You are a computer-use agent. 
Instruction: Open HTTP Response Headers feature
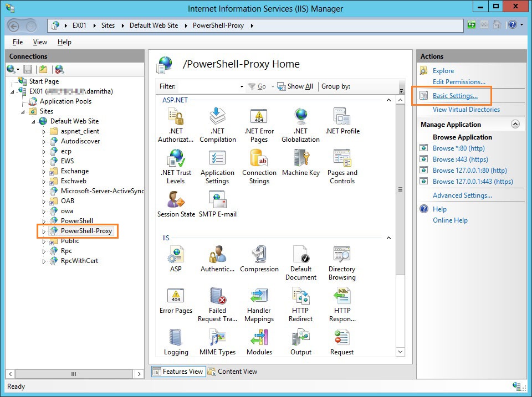pos(342,305)
